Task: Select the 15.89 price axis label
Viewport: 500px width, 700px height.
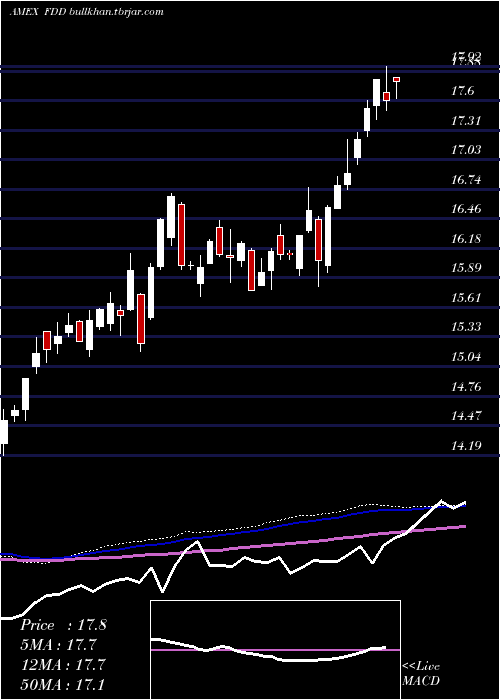Action: (x=467, y=267)
